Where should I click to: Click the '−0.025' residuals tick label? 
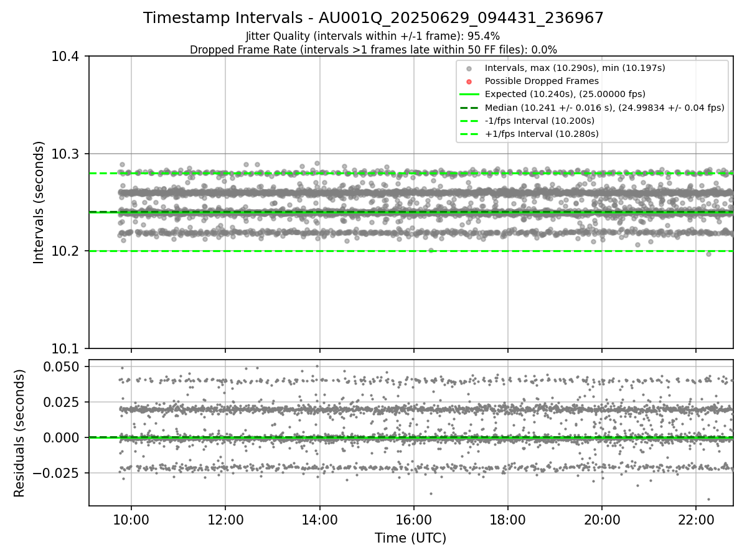tap(57, 473)
